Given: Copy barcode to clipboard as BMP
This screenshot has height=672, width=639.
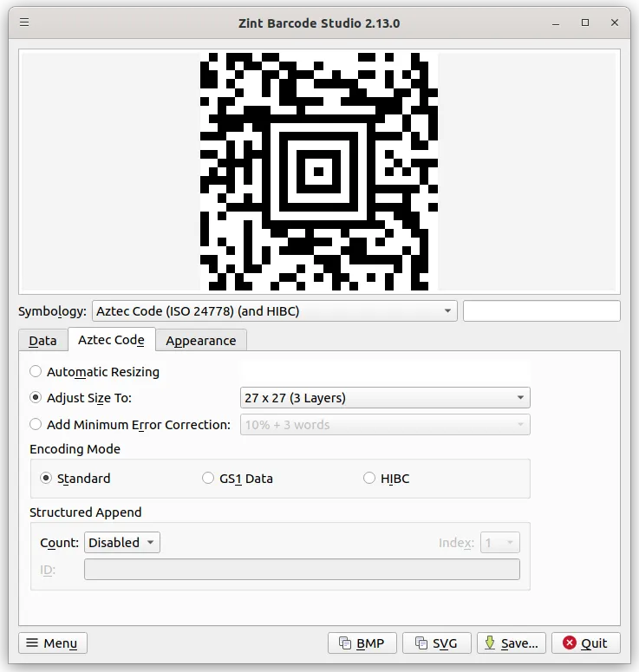Looking at the screenshot, I should [362, 643].
